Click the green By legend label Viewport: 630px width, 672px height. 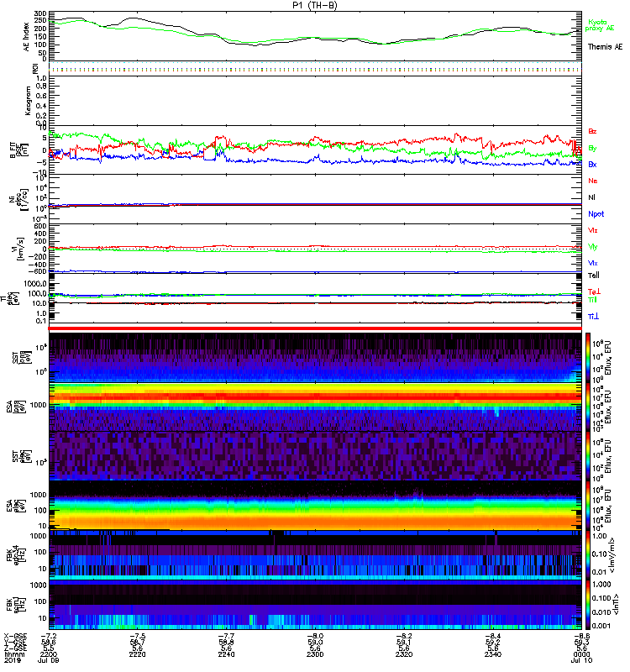pyautogui.click(x=592, y=148)
